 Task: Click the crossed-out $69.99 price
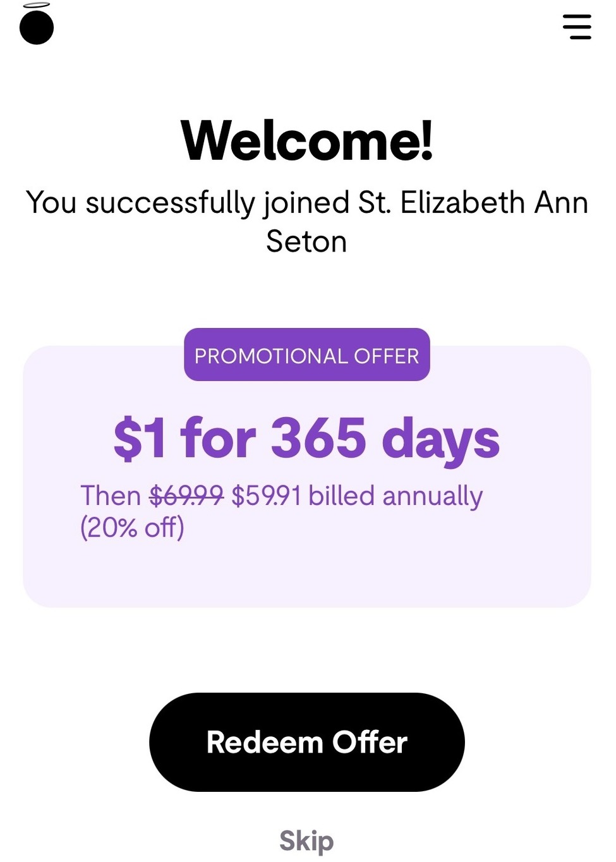click(186, 495)
